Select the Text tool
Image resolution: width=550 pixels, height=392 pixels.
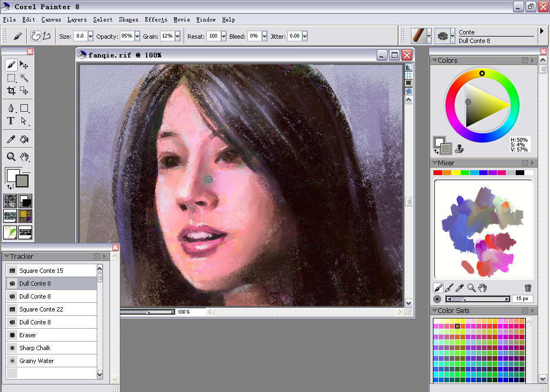(11, 121)
